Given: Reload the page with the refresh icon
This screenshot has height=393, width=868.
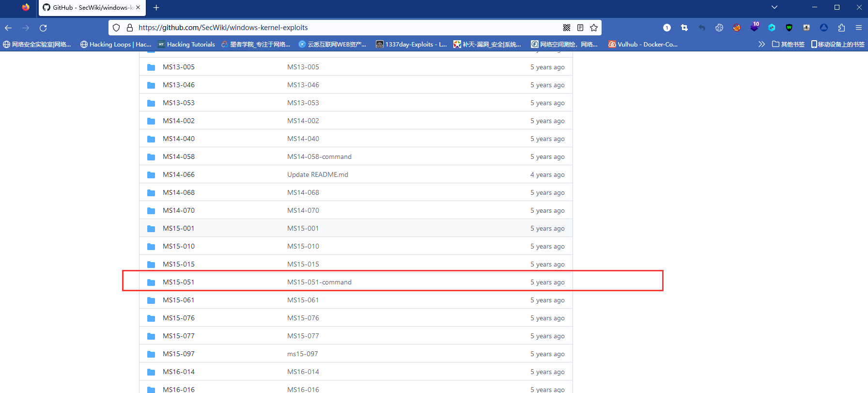Looking at the screenshot, I should tap(43, 28).
